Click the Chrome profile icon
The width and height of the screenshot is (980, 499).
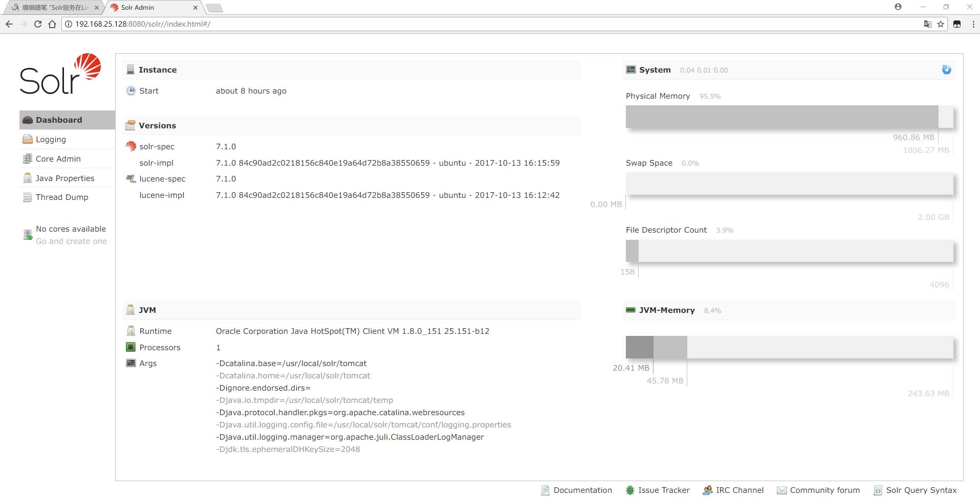(898, 7)
